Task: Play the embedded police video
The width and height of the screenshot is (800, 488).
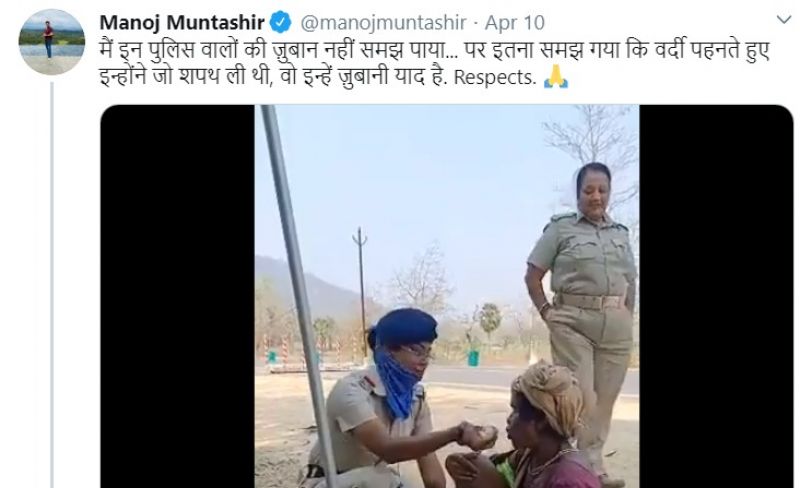Action: pos(446,296)
